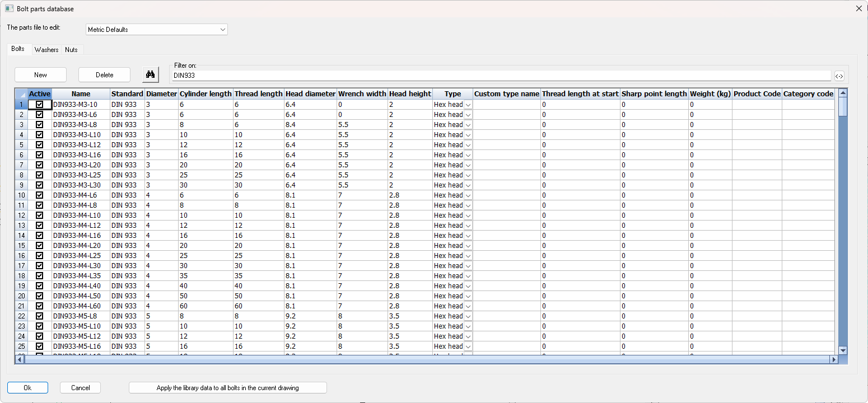Uncheck Active for DIN933-M3-L8
Viewport: 868px width, 403px height.
click(39, 125)
